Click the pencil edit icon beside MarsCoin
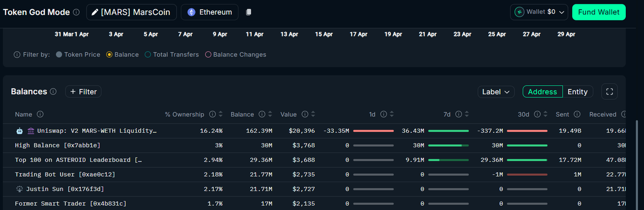 (x=95, y=12)
